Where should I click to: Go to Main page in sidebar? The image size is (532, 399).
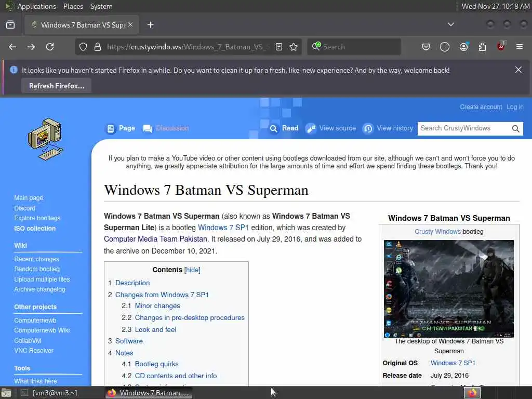click(x=29, y=198)
